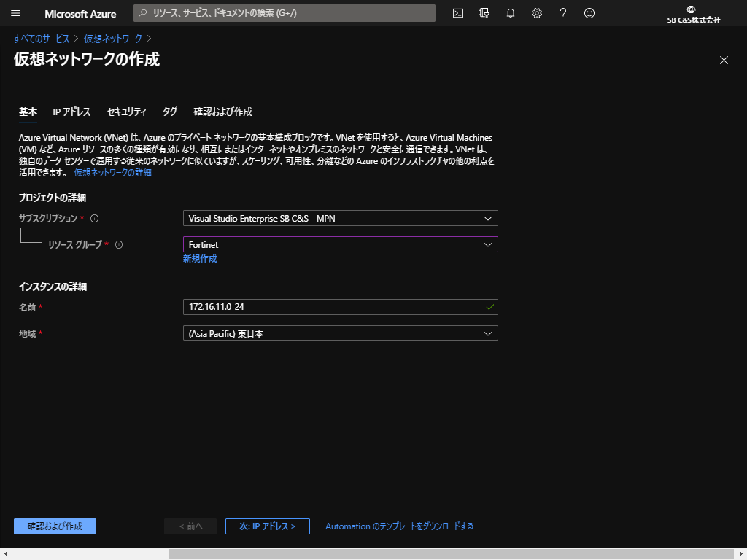The width and height of the screenshot is (747, 560).
Task: Click the search magnifier icon
Action: [142, 13]
